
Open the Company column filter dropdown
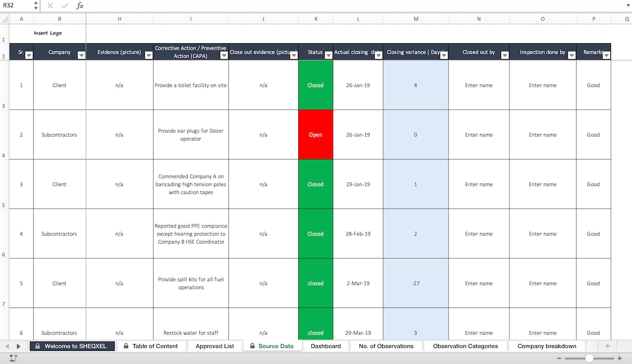click(x=81, y=54)
